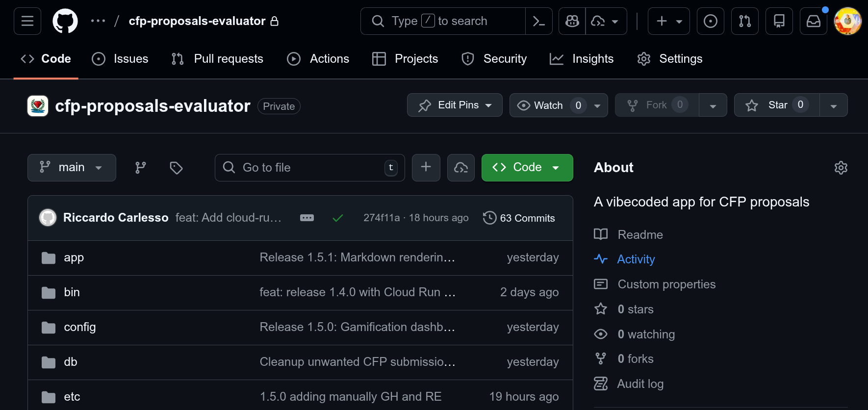Open Release 1.5.1 Markdown rendering commit
868x410 pixels.
[357, 257]
